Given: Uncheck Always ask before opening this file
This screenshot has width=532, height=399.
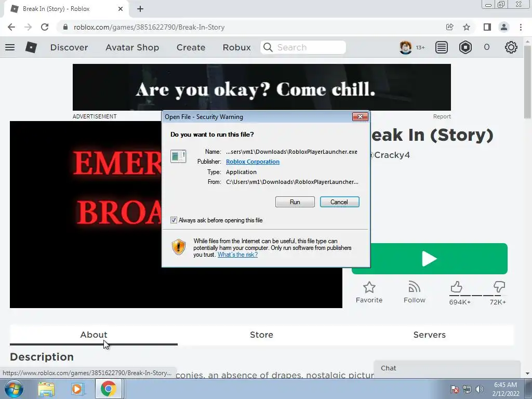Looking at the screenshot, I should coord(174,220).
